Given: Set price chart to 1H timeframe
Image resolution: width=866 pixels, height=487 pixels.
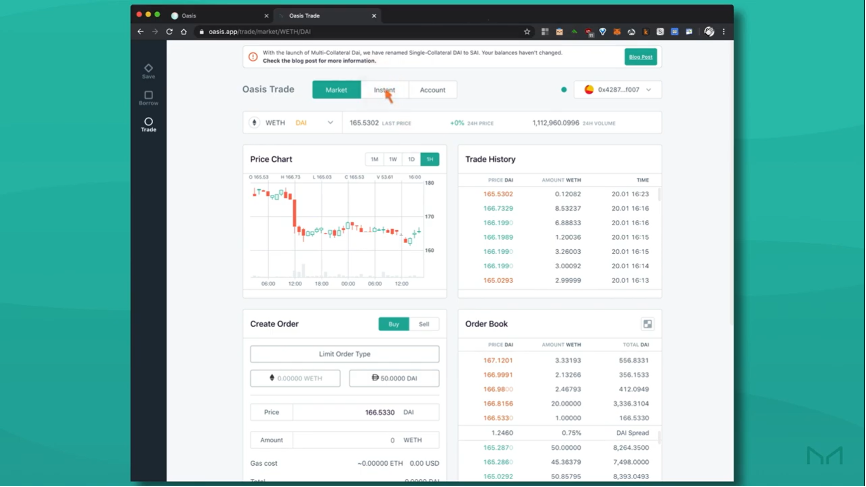Looking at the screenshot, I should [x=430, y=159].
